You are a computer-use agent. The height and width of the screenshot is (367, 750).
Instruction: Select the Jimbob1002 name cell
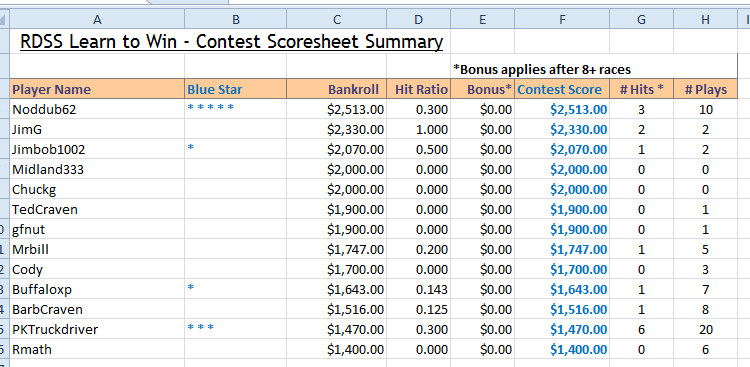click(x=97, y=150)
